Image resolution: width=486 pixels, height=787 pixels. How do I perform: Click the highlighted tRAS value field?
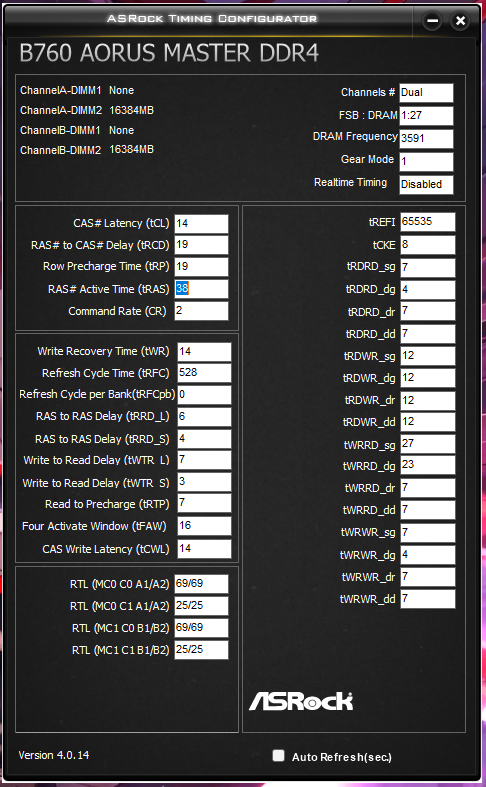[201, 289]
